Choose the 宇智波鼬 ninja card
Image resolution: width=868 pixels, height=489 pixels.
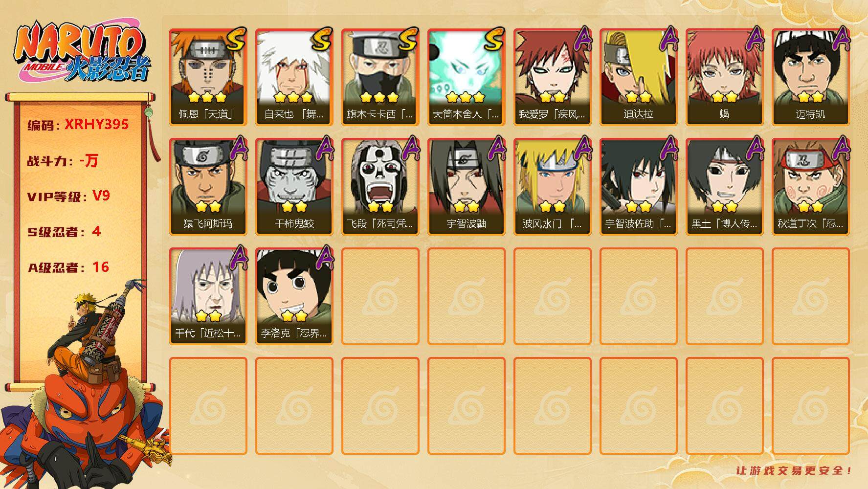pyautogui.click(x=466, y=187)
